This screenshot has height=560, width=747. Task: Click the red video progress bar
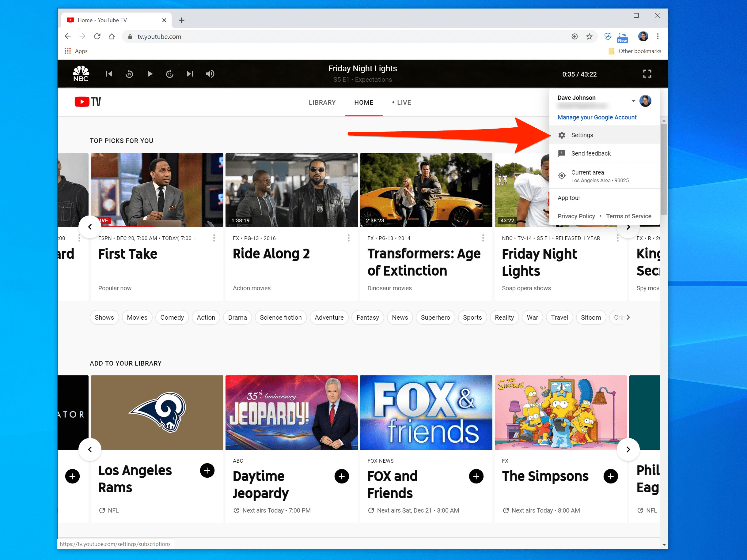(x=62, y=88)
